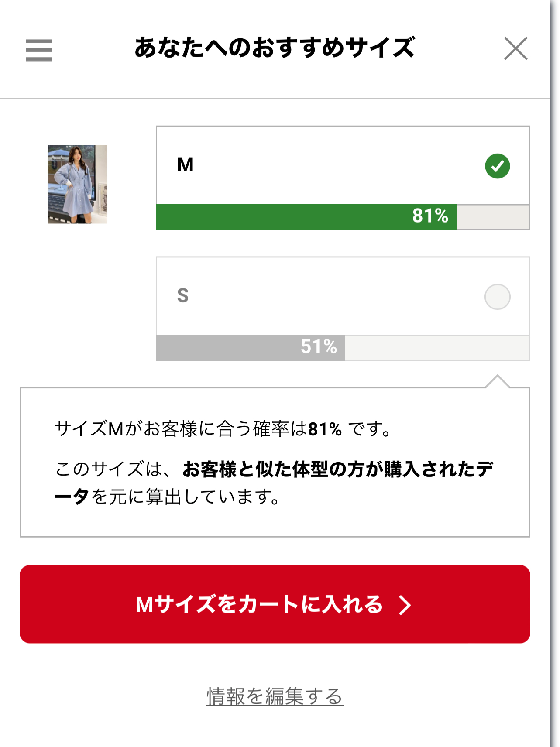Click the M size label
The image size is (560, 747).
point(186,165)
